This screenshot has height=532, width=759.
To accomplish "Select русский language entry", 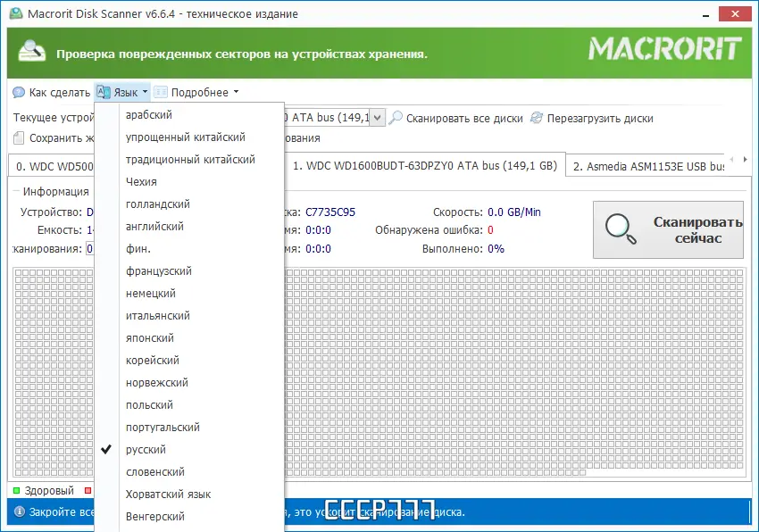I will [189, 449].
